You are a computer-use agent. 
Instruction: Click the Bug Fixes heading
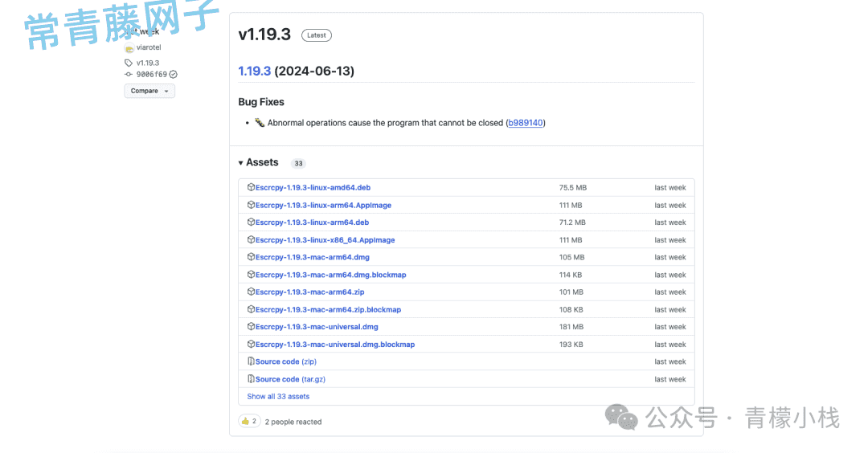pyautogui.click(x=261, y=102)
